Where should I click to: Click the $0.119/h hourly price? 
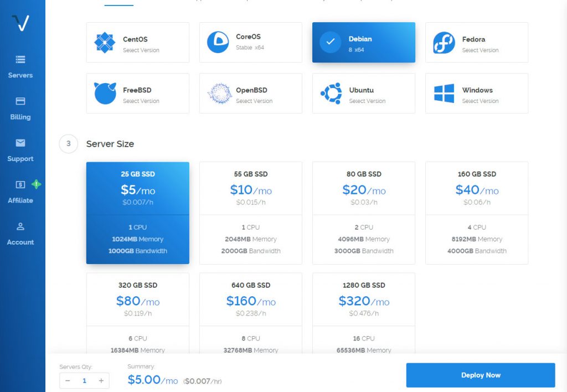[138, 313]
